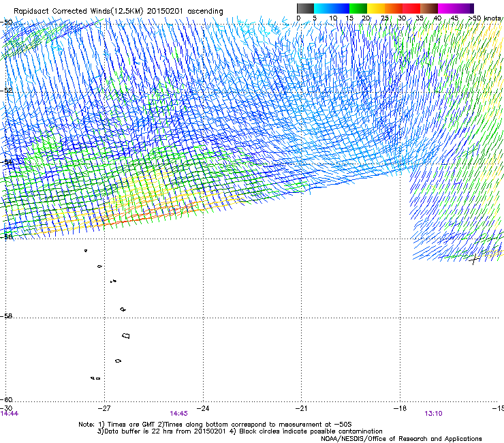Click the 'NOAA/NESDIS/Office of Research and Applications' credit
504x443 pixels.
click(x=401, y=438)
